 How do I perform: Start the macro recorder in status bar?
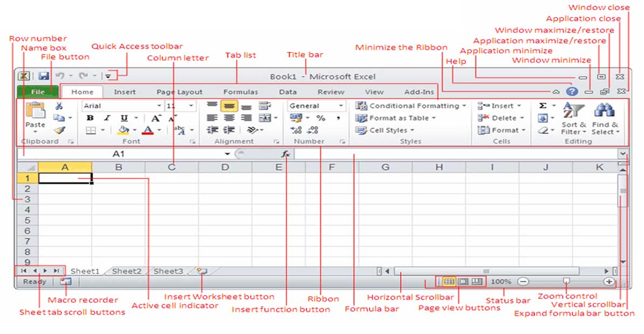(65, 282)
